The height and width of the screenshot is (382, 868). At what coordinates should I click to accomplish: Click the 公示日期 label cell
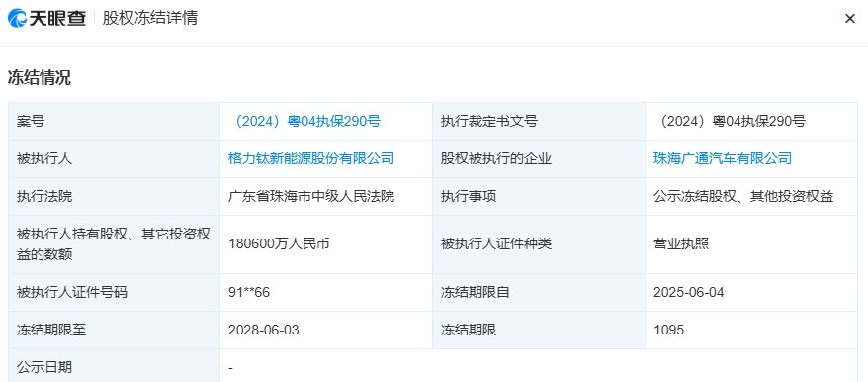point(114,366)
